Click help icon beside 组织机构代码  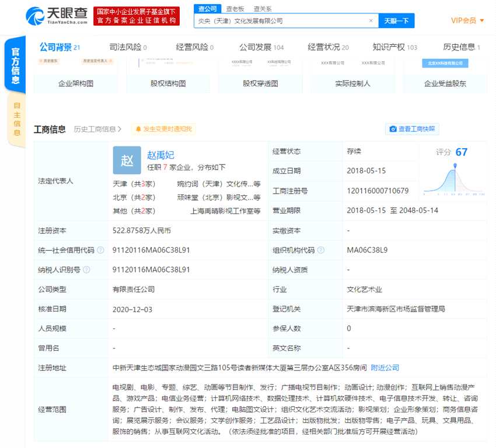coord(319,250)
